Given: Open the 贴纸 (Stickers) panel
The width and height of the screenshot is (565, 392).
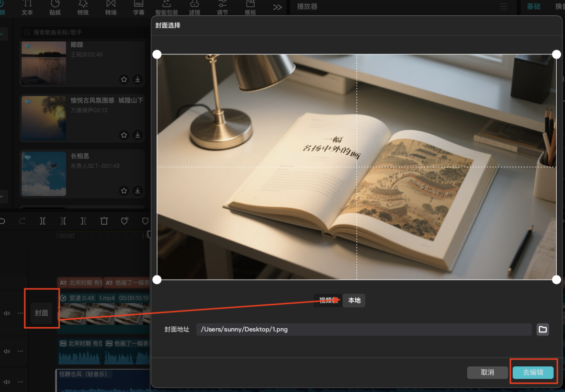Looking at the screenshot, I should (x=55, y=7).
